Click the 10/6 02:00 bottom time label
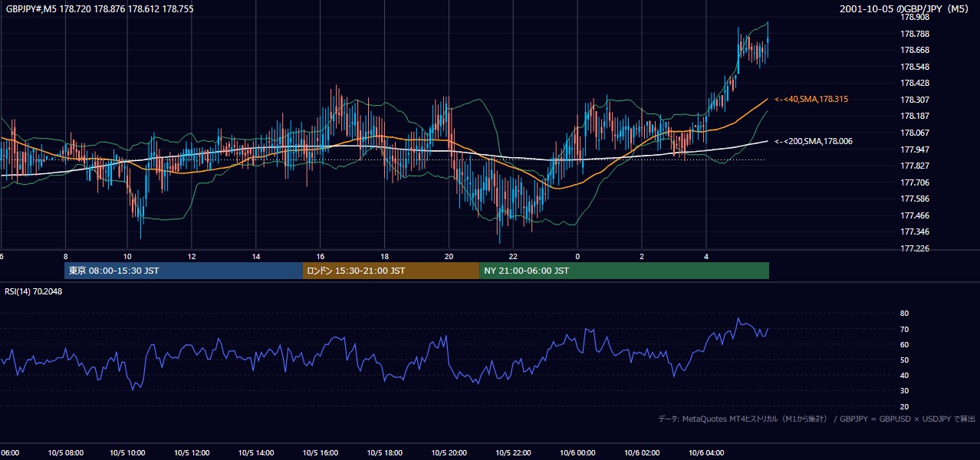Screen dimensions: 980x460 click(642, 453)
